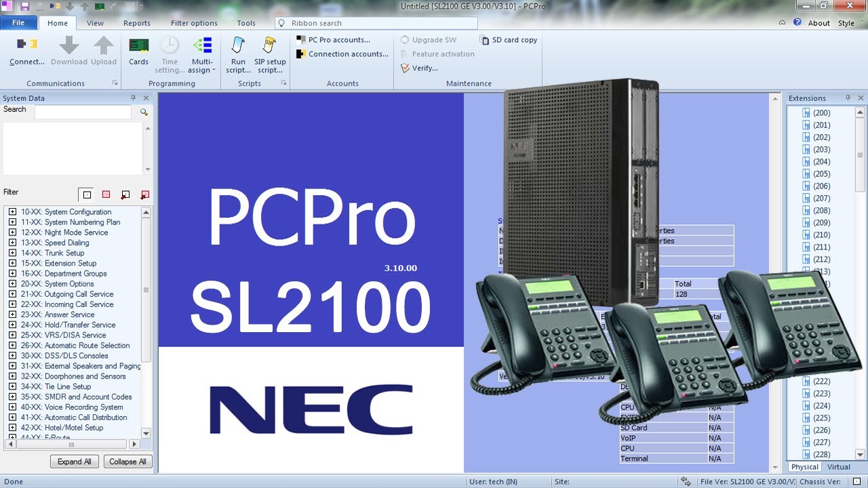This screenshot has height=488, width=868.
Task: Click the Collapse All button
Action: 127,462
